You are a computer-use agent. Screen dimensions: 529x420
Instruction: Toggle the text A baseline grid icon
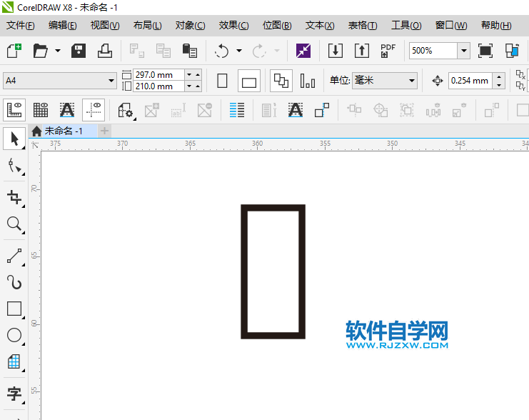pos(67,110)
